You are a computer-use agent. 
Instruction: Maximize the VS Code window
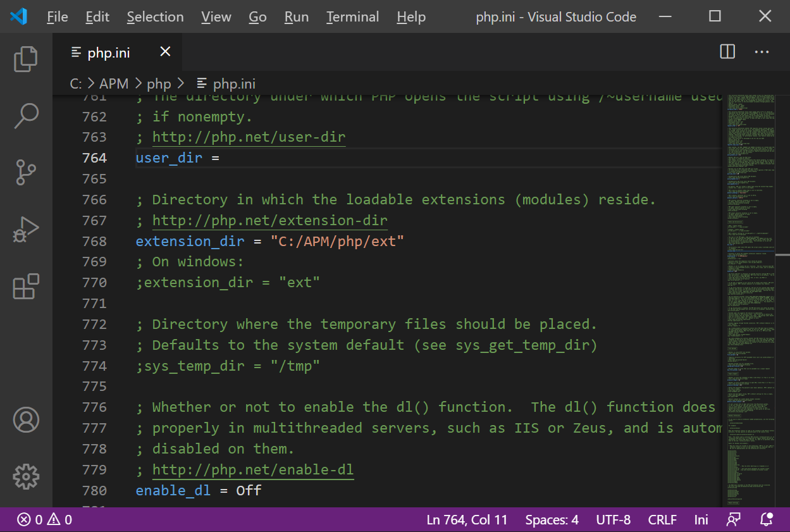pyautogui.click(x=715, y=16)
